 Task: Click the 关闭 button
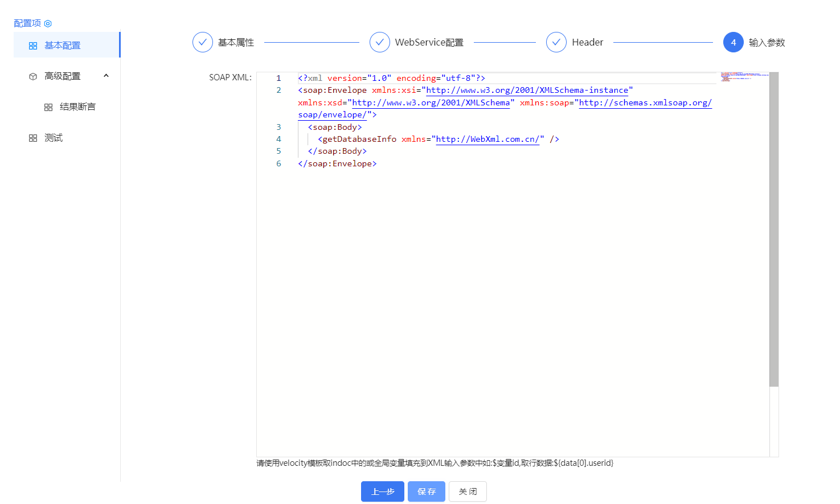pos(468,491)
